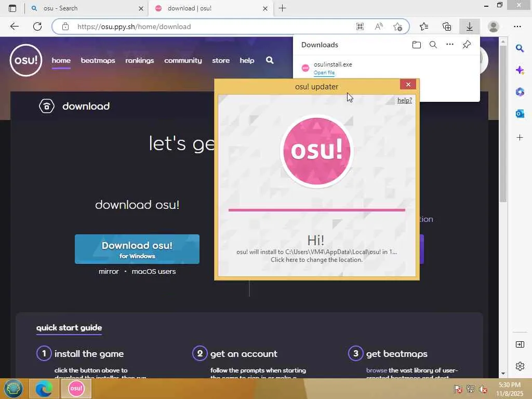Pin the Downloads panel
Screen dimensions: 532x399
(x=467, y=45)
